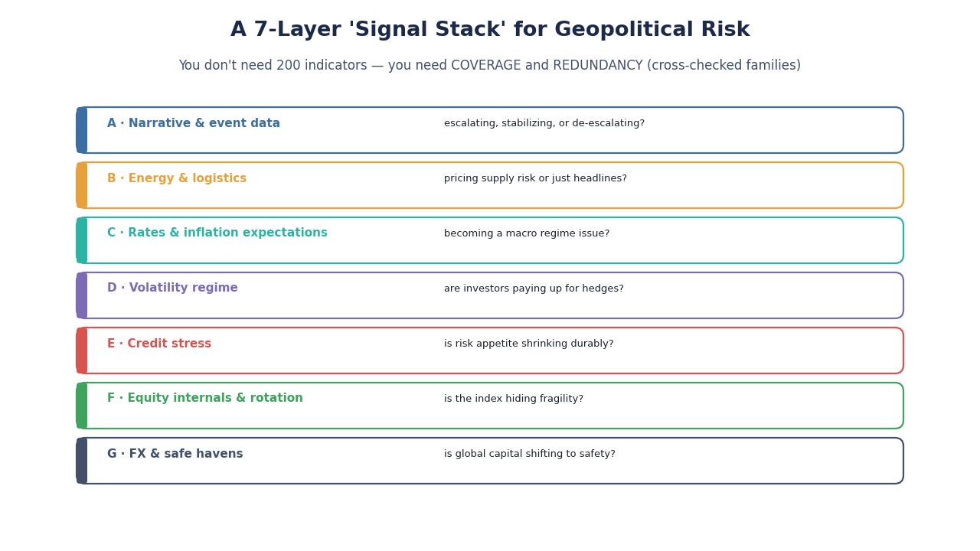Click the title 'A 7-Layer Signal Stack' heading
This screenshot has height=551, width=980.
coord(490,31)
